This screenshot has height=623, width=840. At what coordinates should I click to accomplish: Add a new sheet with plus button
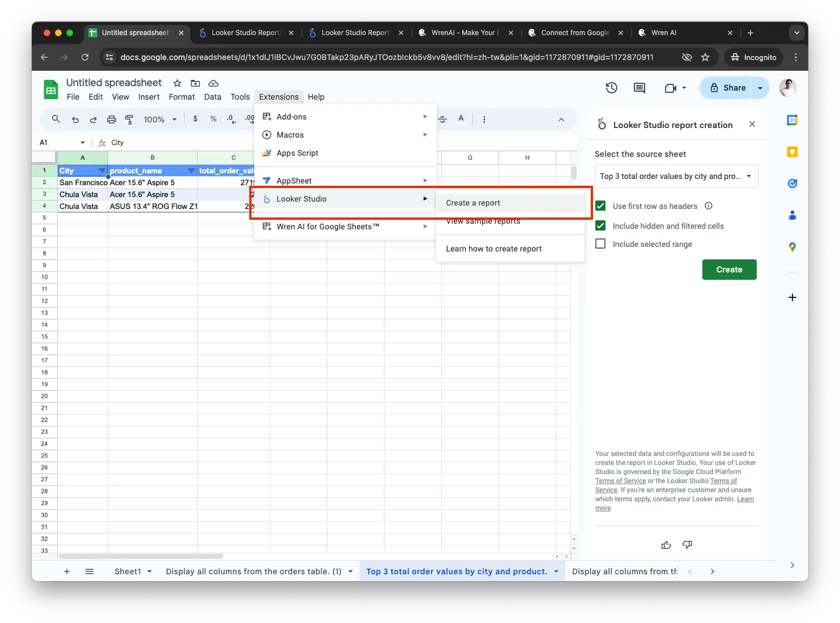coord(67,571)
